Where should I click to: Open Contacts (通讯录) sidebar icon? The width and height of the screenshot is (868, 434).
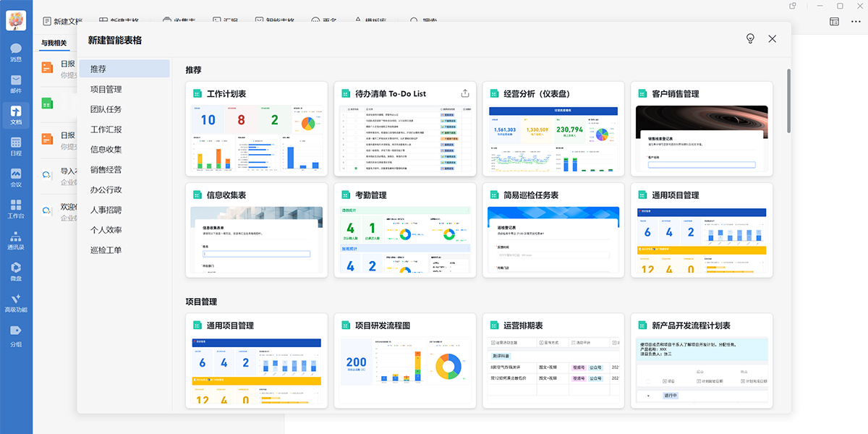(x=16, y=239)
